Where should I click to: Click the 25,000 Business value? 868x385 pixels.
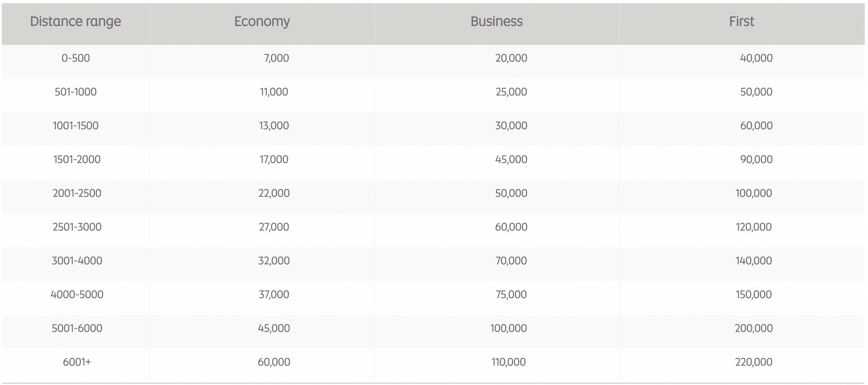pos(511,92)
